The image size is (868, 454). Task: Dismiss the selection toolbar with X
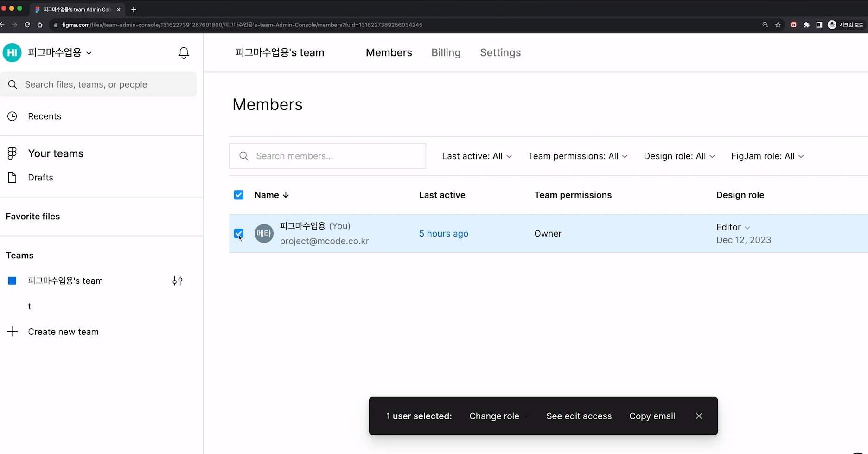coord(699,416)
